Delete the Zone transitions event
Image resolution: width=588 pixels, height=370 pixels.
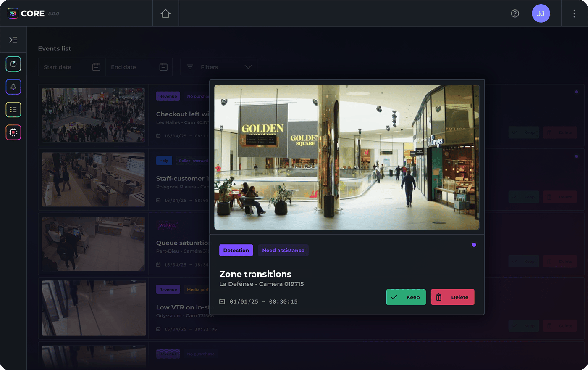coord(452,297)
